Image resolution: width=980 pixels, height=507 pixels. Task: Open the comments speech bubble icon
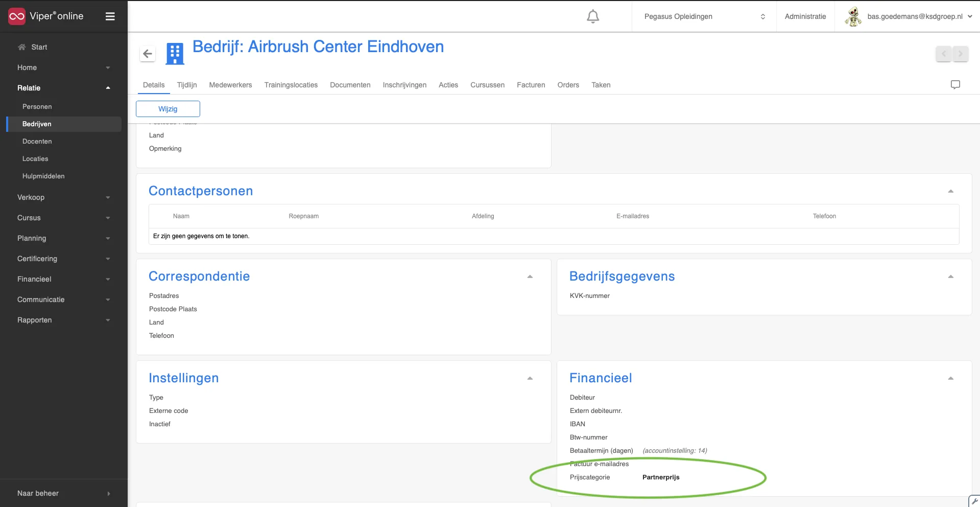[x=955, y=85]
